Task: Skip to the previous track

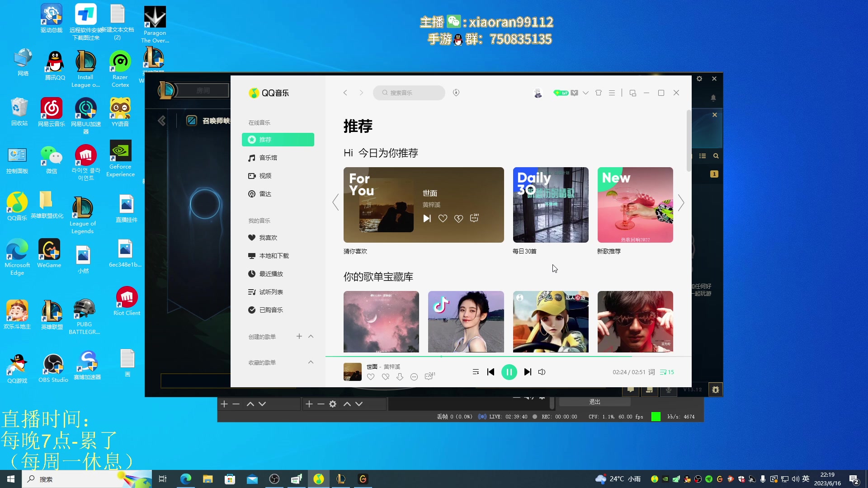Action: click(491, 372)
